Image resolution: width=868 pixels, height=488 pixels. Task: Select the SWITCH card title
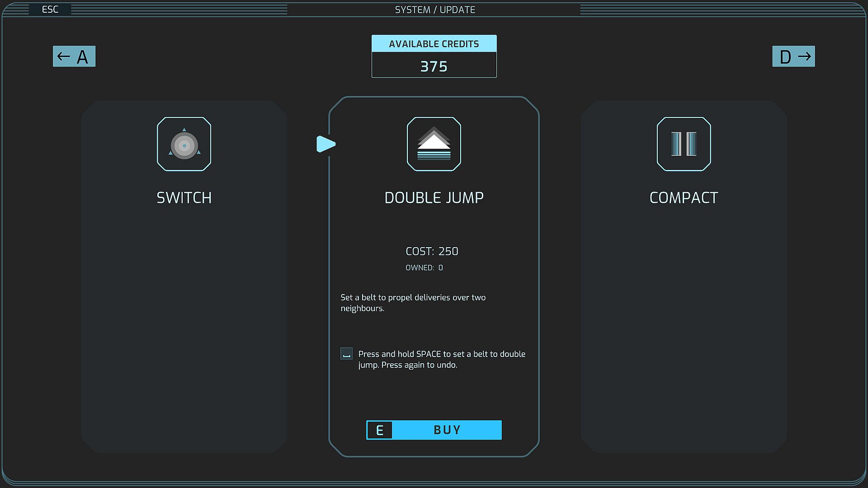click(184, 198)
